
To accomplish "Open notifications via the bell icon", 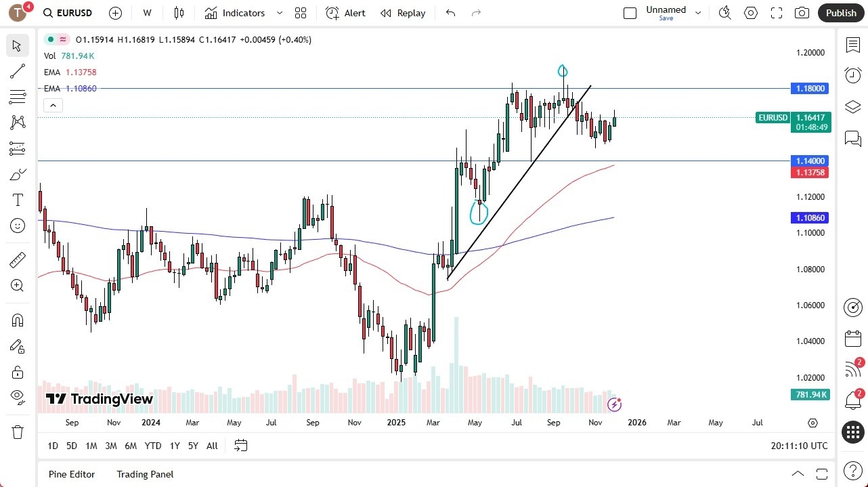I will click(x=852, y=400).
